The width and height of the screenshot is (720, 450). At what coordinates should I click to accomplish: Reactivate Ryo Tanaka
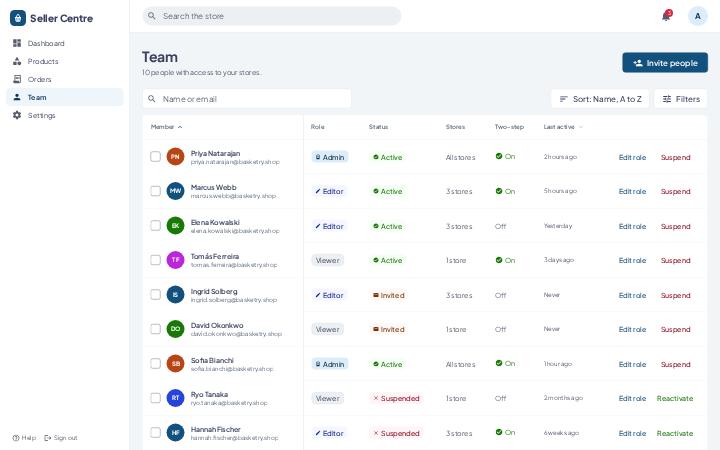coord(675,399)
